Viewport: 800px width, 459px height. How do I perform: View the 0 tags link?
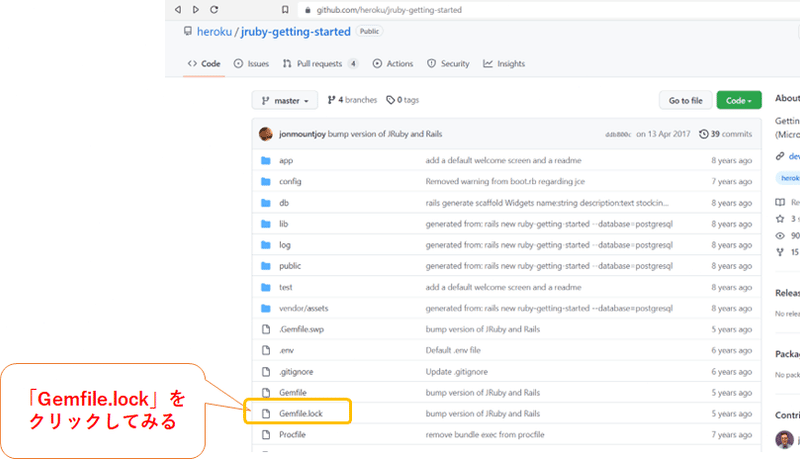[x=403, y=100]
